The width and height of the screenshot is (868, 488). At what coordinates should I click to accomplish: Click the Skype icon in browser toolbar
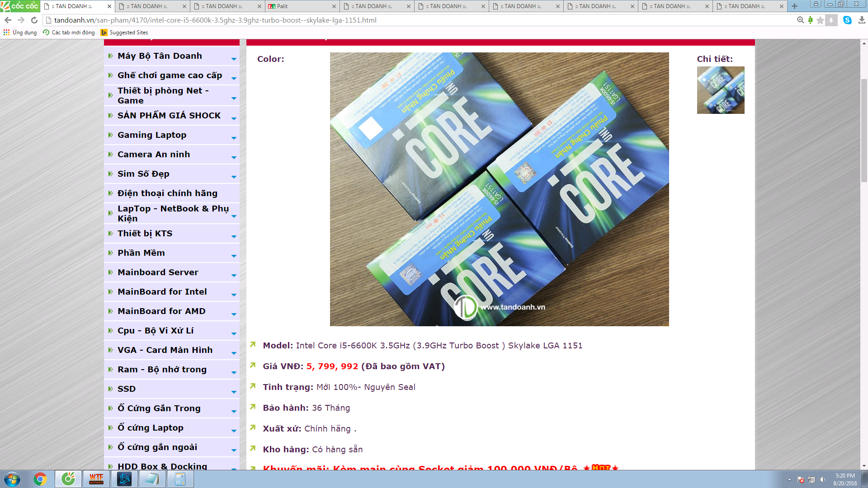coord(847,20)
